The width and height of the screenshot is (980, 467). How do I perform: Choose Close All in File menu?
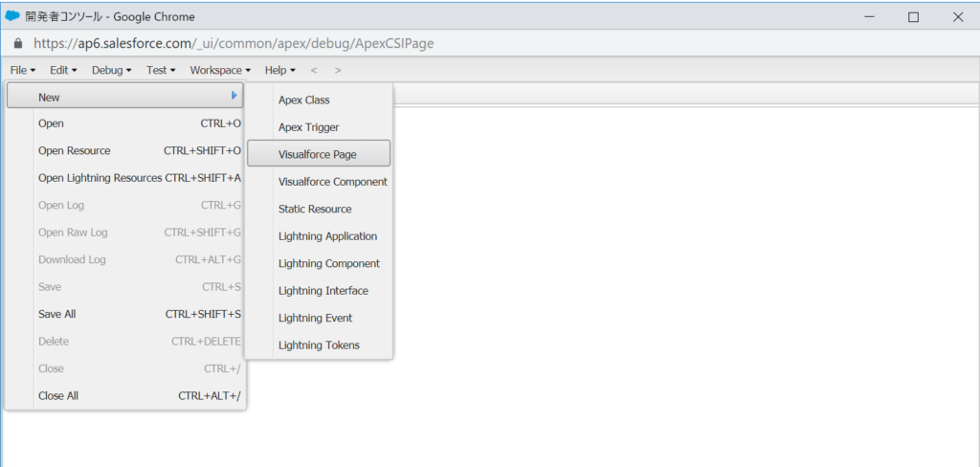(57, 395)
